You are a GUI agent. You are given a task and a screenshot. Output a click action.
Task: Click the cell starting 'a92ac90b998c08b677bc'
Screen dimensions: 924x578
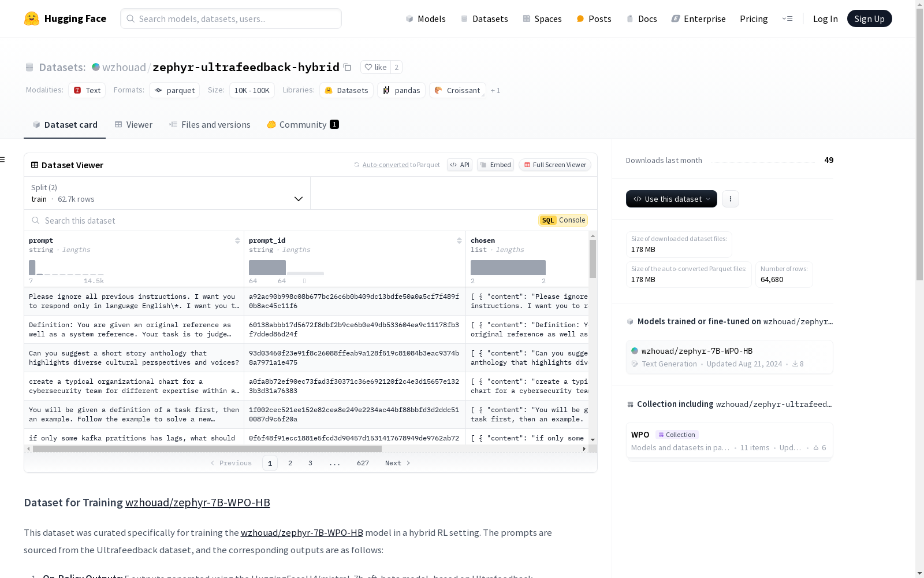(355, 301)
